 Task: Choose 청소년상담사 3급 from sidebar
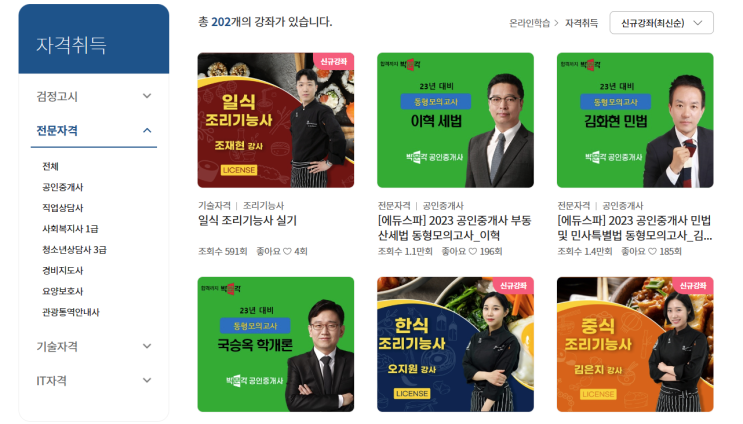coord(74,250)
